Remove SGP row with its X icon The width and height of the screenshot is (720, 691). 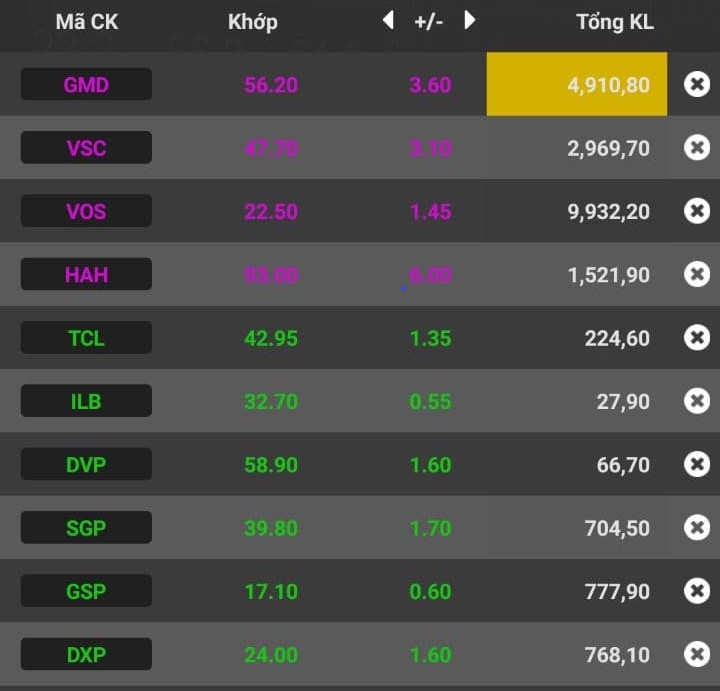pyautogui.click(x=697, y=527)
